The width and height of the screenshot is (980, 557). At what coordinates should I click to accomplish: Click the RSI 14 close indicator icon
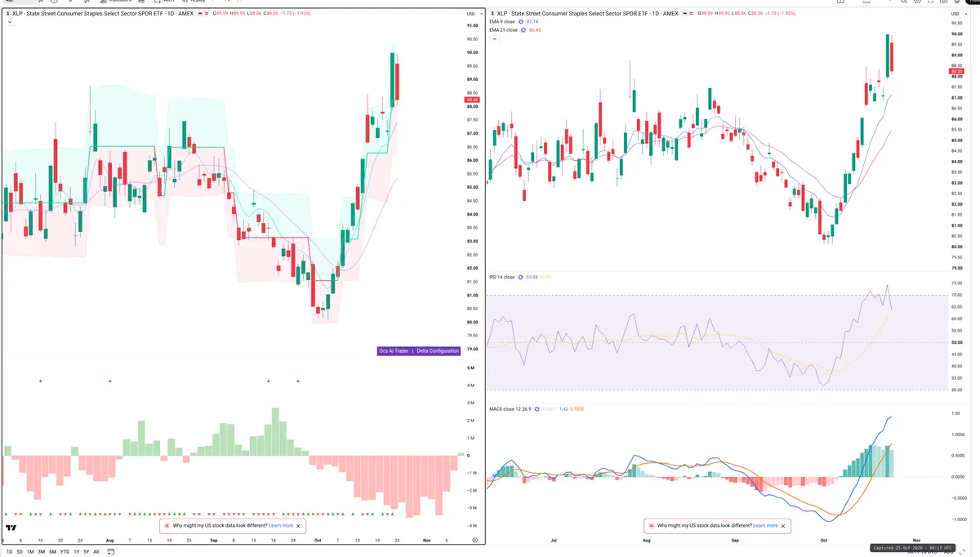click(x=521, y=277)
